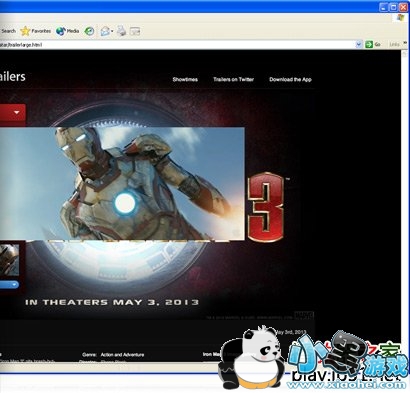
Task: Open Favorites with the star icon
Action: point(35,31)
